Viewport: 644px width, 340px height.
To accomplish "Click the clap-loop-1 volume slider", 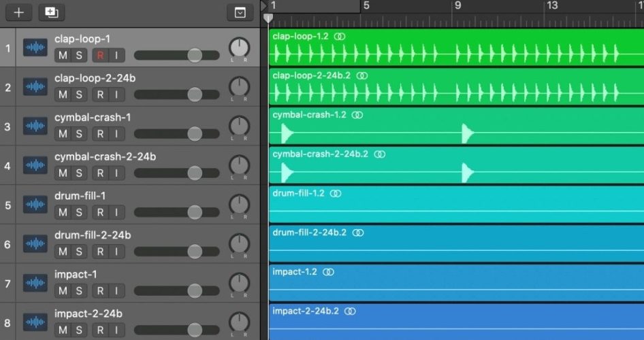I will click(176, 55).
